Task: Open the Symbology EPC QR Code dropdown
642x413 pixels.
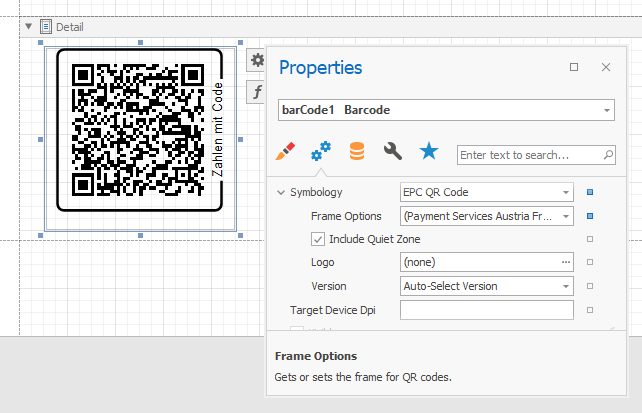Action: point(566,192)
